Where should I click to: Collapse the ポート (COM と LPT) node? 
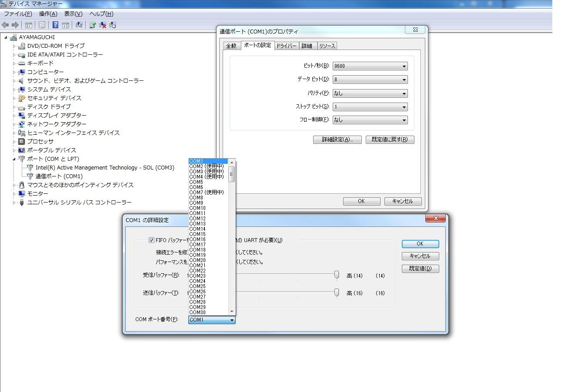tap(14, 159)
